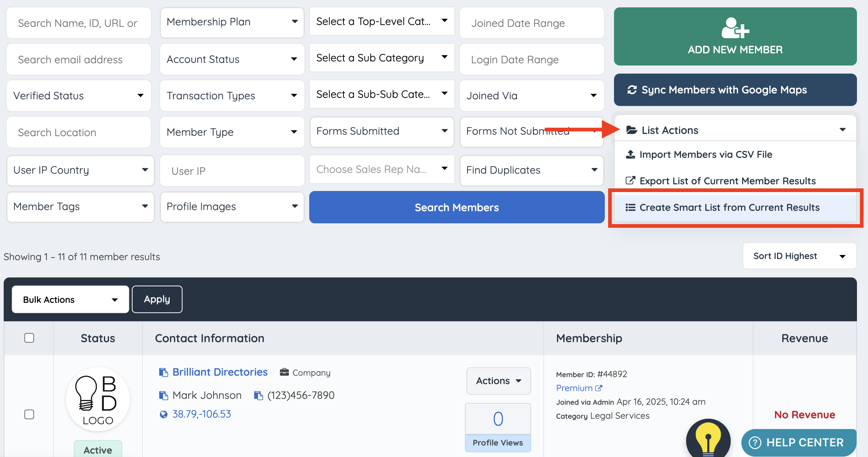This screenshot has height=457, width=868.
Task: Click the List Actions folder icon
Action: (x=632, y=130)
